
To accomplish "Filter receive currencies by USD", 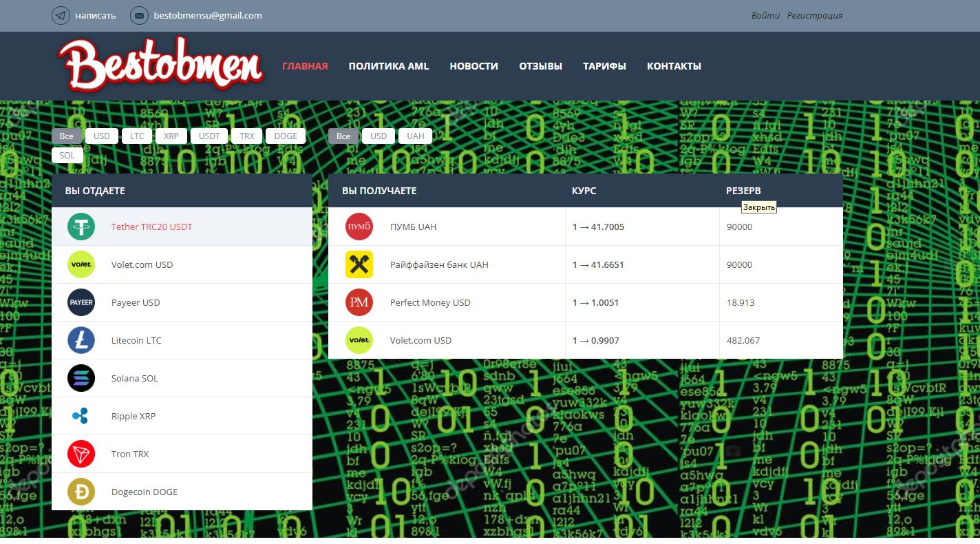I will [x=379, y=136].
